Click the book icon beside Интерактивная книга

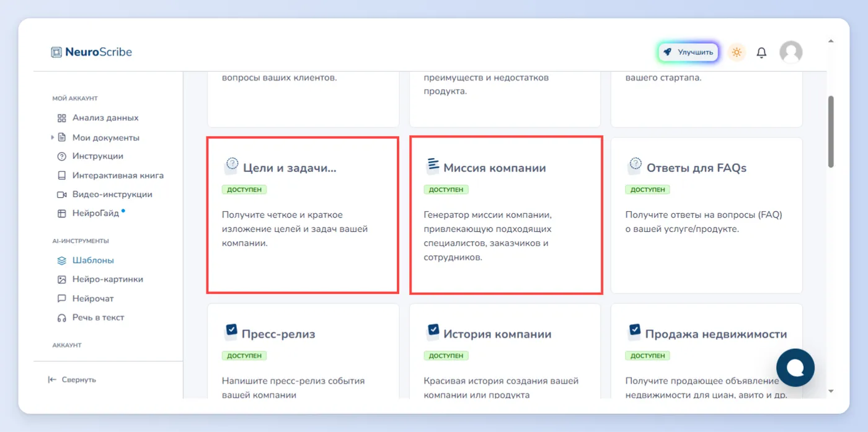coord(61,175)
